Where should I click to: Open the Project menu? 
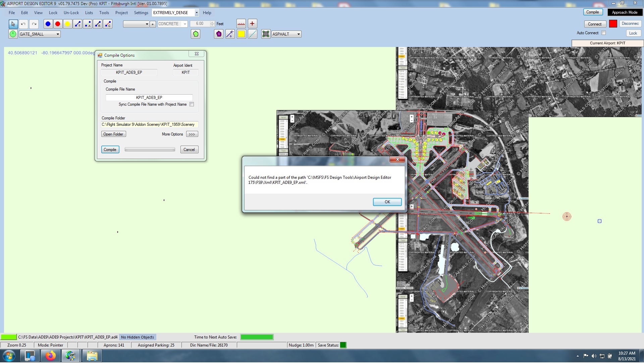[x=121, y=13]
